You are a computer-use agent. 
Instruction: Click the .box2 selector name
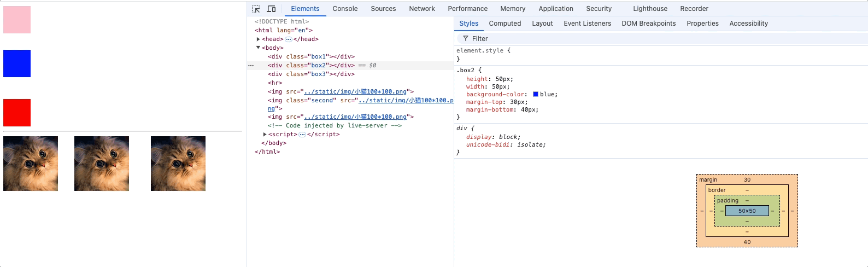tap(465, 71)
